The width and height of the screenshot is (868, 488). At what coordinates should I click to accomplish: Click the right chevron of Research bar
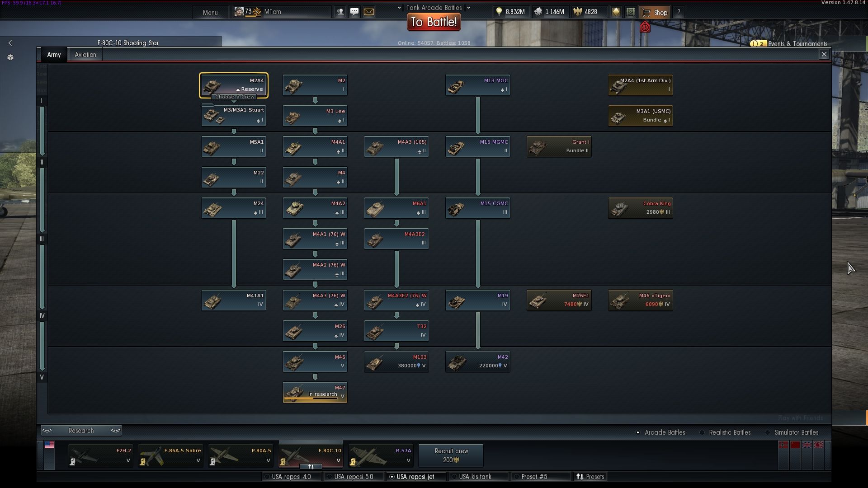116,430
